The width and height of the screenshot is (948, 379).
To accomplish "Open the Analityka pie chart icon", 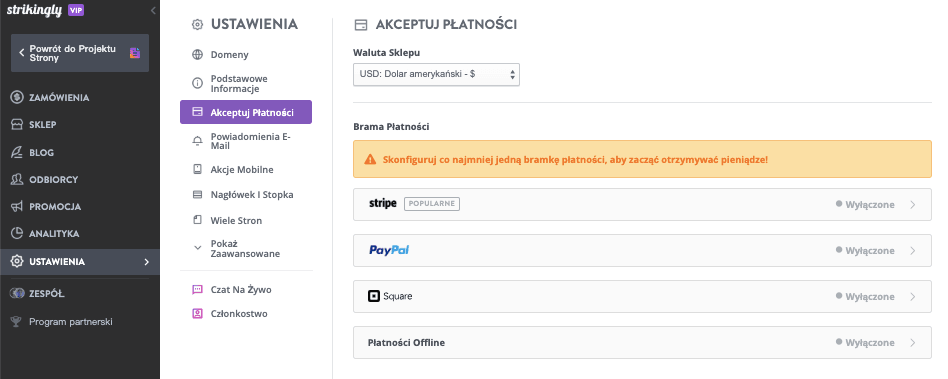I will tap(17, 233).
